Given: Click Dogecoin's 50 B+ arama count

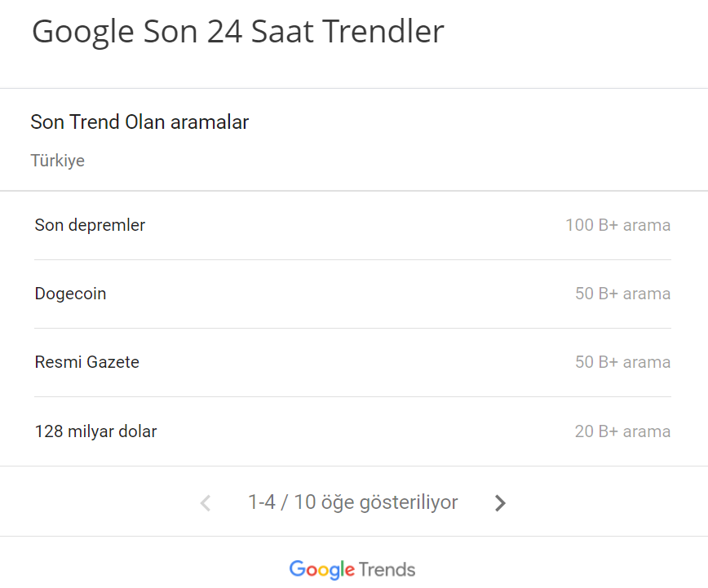Looking at the screenshot, I should click(622, 294).
